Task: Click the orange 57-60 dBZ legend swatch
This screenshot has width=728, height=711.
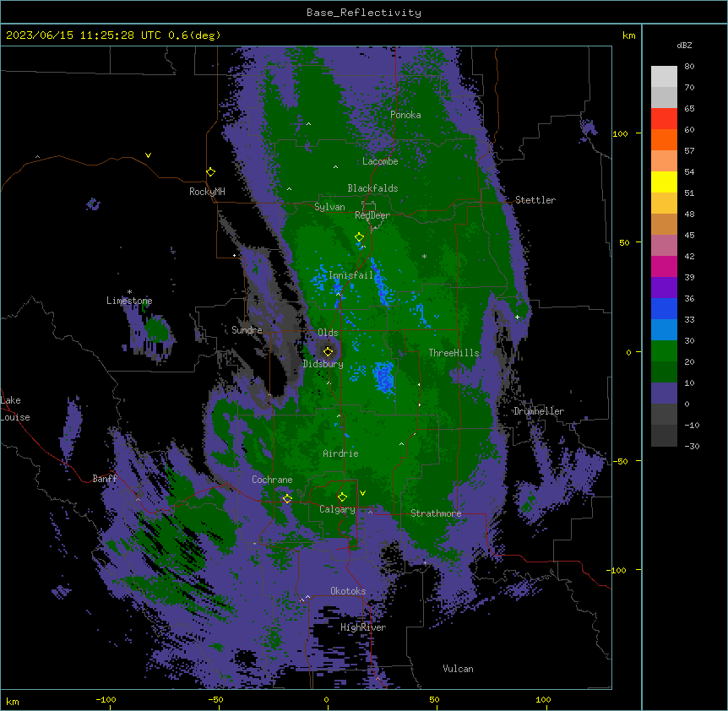Action: (664, 139)
